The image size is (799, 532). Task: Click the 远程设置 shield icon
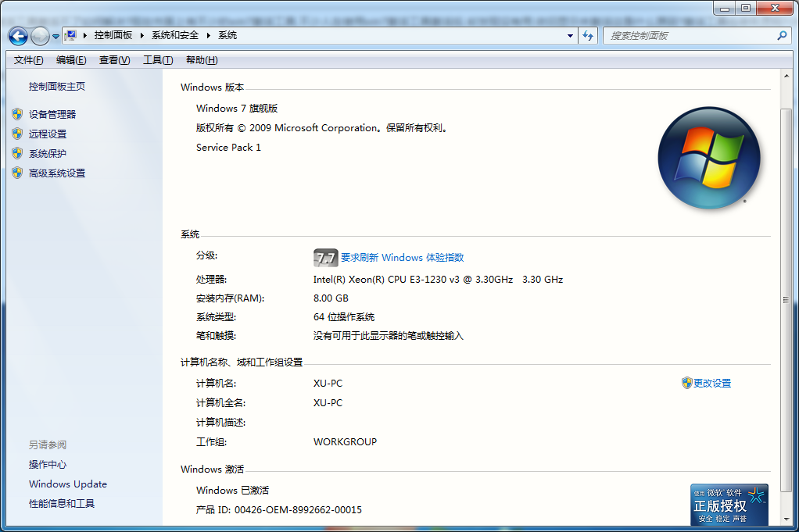17,134
